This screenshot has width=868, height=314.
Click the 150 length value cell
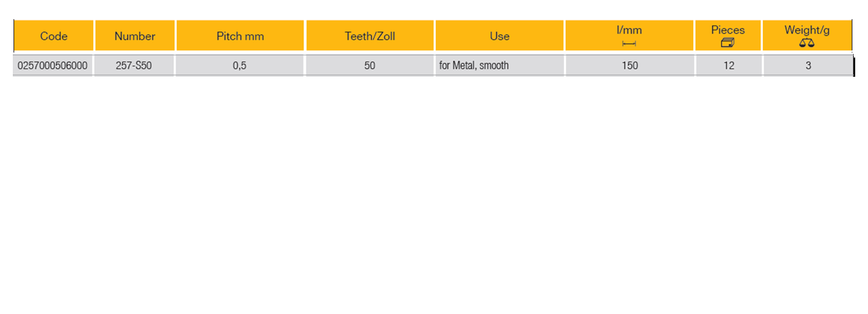[x=629, y=66]
